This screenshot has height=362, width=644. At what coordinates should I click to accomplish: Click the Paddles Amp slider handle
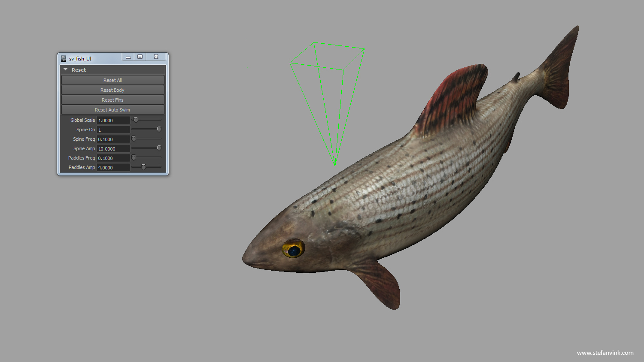(143, 167)
